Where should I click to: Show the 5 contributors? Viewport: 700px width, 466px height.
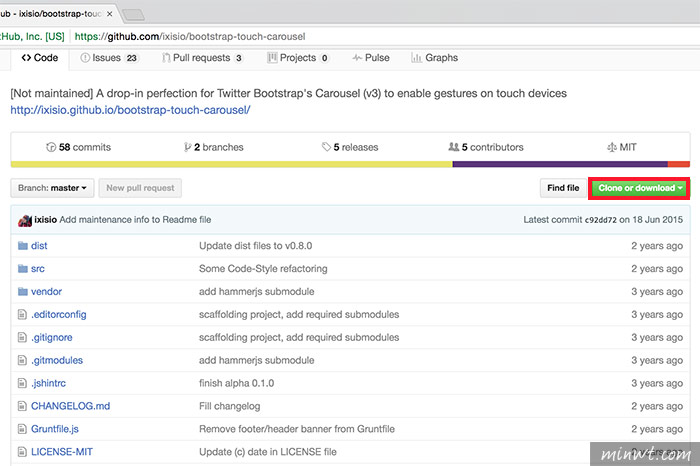(x=486, y=147)
